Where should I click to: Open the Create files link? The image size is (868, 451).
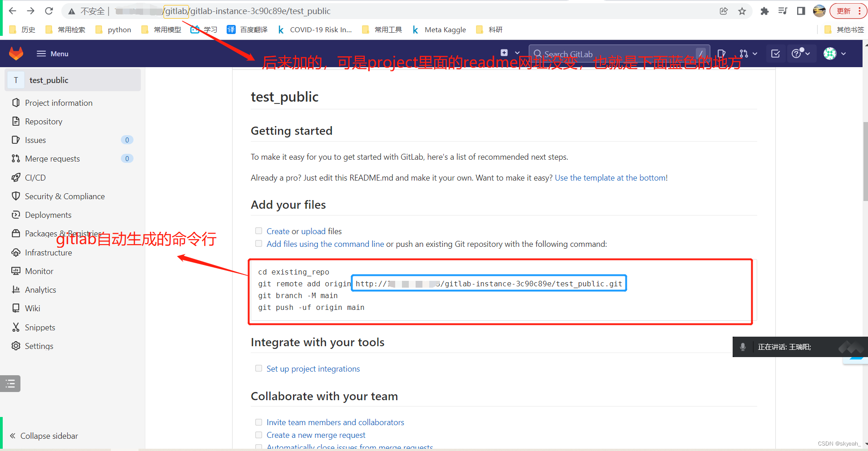tap(278, 231)
